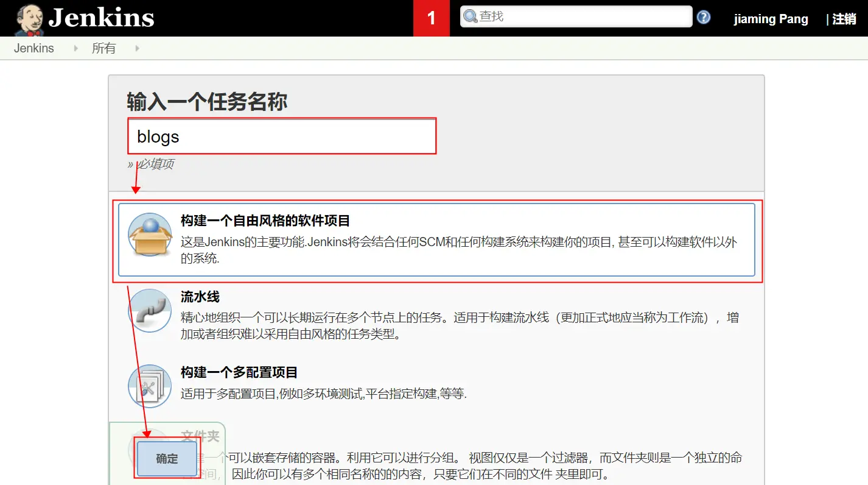868x485 pixels.
Task: Click the 输入一个任务名称 heading text
Action: pos(207,101)
